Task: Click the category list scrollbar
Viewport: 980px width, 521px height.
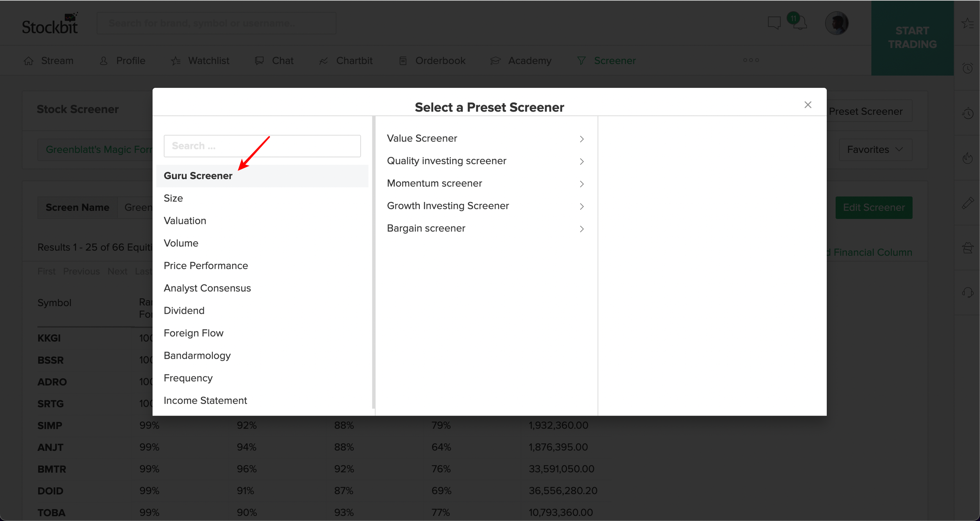Action: [x=374, y=262]
